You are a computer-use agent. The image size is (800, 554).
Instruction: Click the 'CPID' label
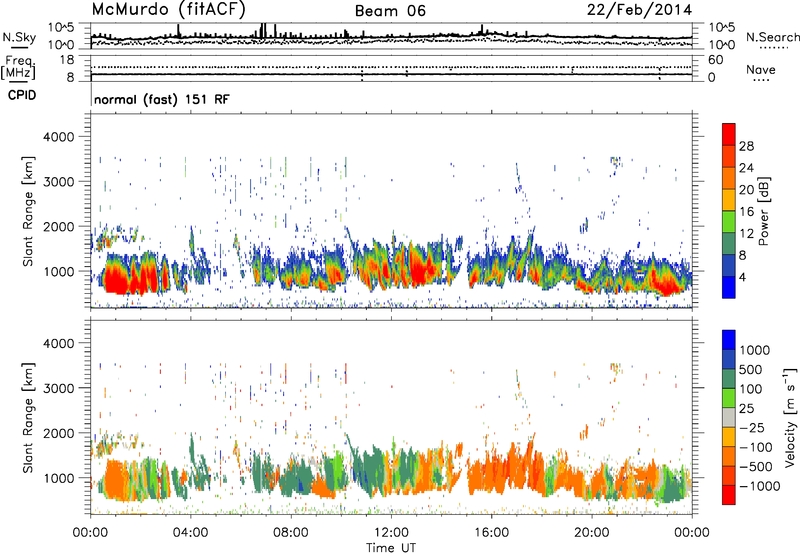coord(22,95)
